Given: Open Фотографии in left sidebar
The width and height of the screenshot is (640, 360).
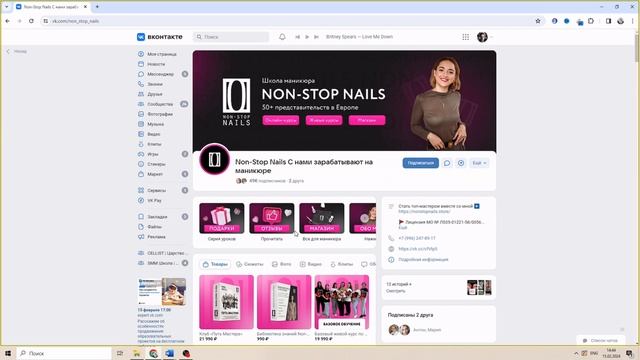Looking at the screenshot, I should pos(160,114).
